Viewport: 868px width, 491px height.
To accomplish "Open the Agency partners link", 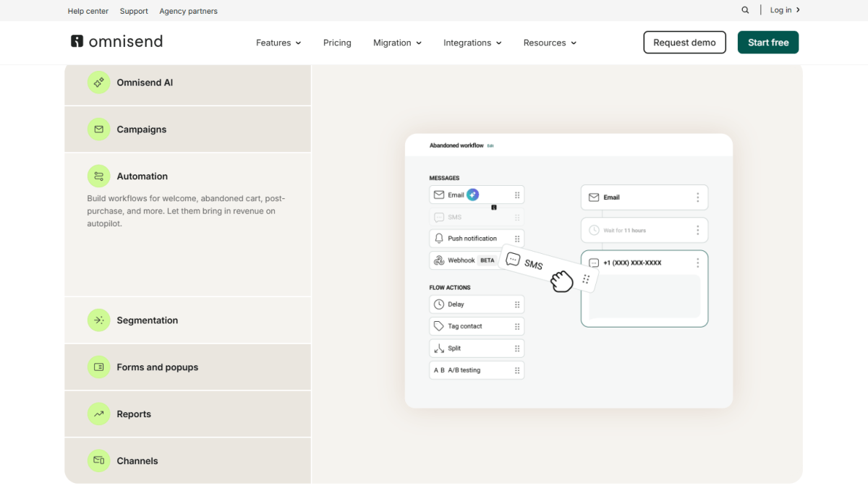I will [x=188, y=11].
